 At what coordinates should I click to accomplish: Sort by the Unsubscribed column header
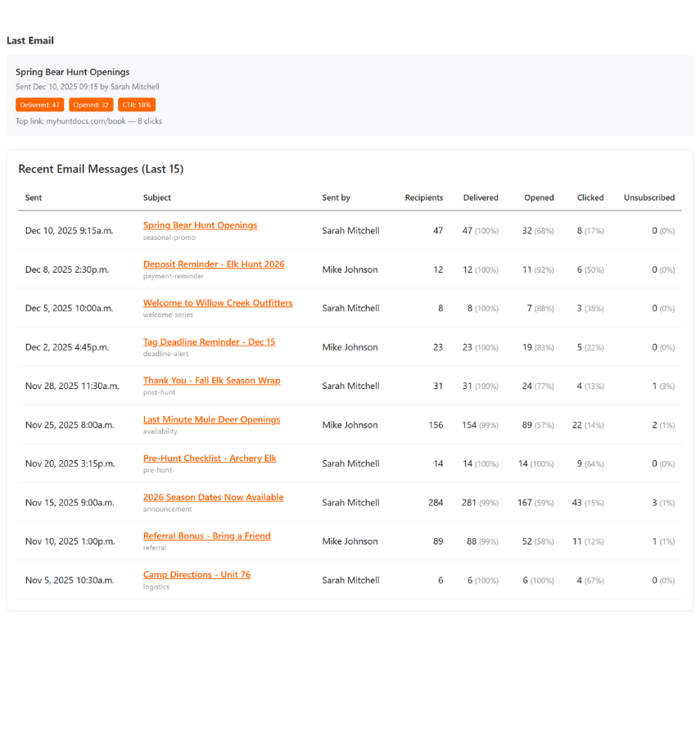coord(649,197)
